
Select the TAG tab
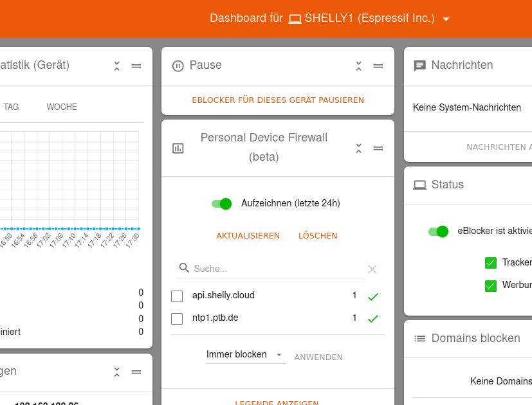tap(11, 107)
